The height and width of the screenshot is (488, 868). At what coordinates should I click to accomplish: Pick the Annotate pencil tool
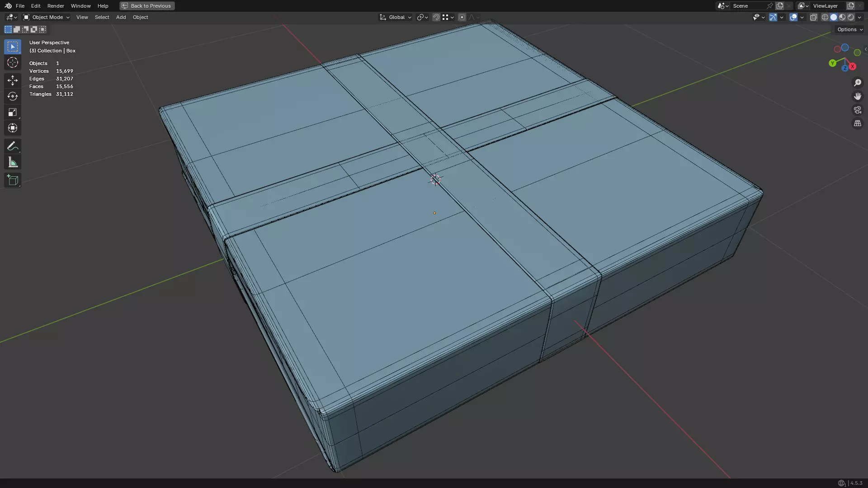(x=12, y=146)
